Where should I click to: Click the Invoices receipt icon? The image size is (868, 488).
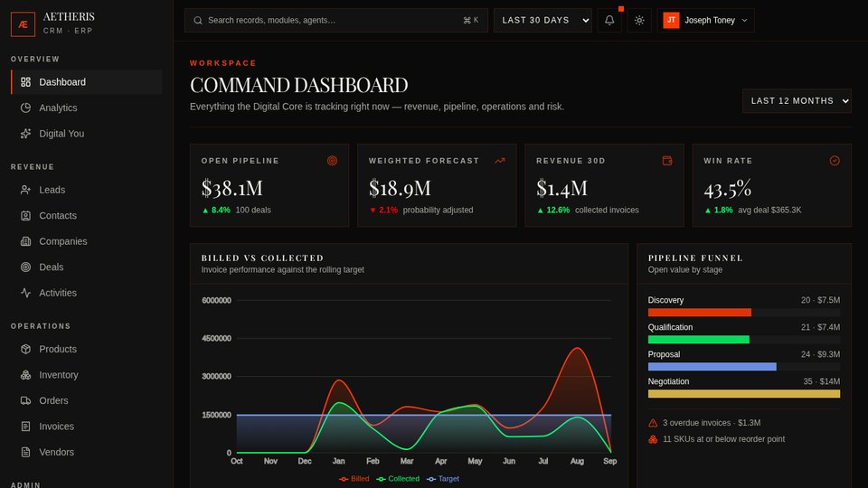click(25, 427)
